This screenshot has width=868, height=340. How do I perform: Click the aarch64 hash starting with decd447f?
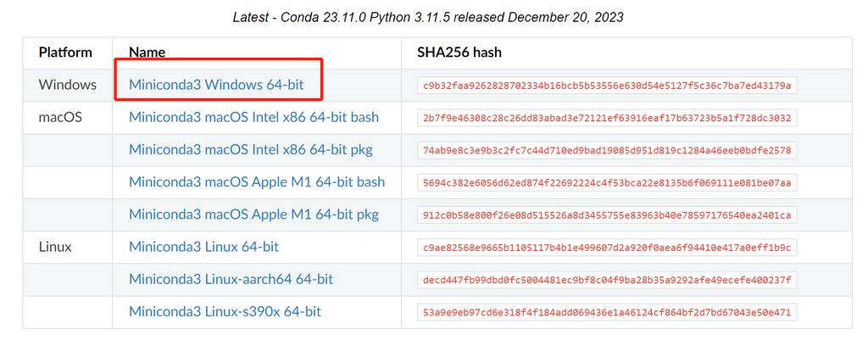607,280
